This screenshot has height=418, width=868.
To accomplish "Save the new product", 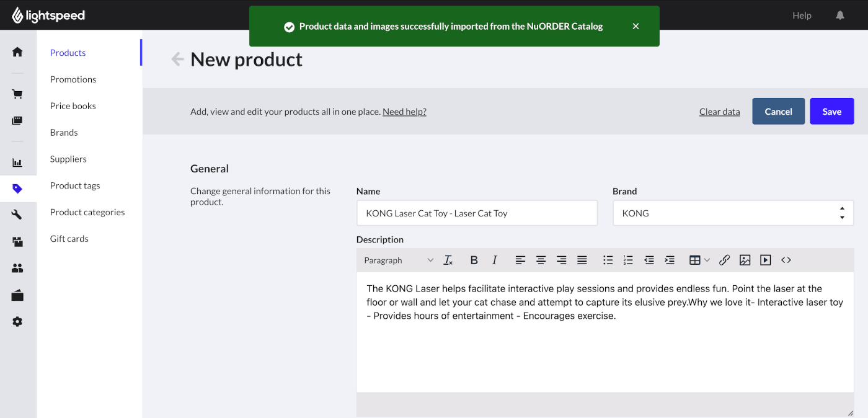I will tap(831, 112).
